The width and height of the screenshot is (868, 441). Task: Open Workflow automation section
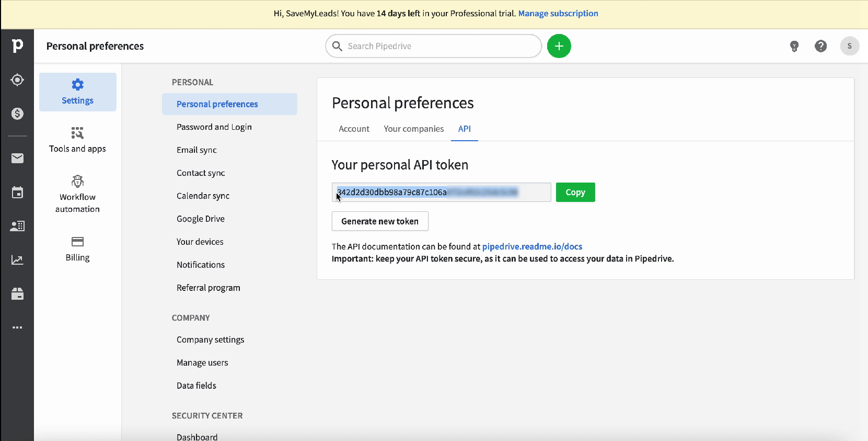click(78, 194)
